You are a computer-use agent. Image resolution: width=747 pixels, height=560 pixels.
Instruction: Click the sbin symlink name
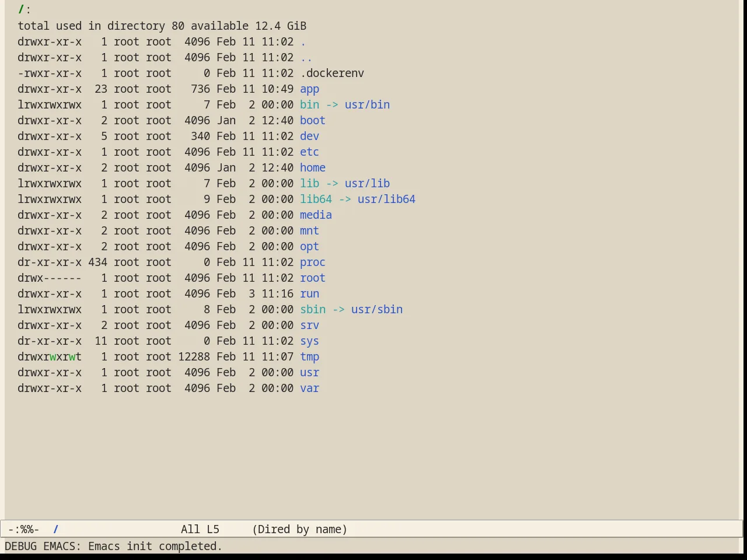(x=312, y=310)
